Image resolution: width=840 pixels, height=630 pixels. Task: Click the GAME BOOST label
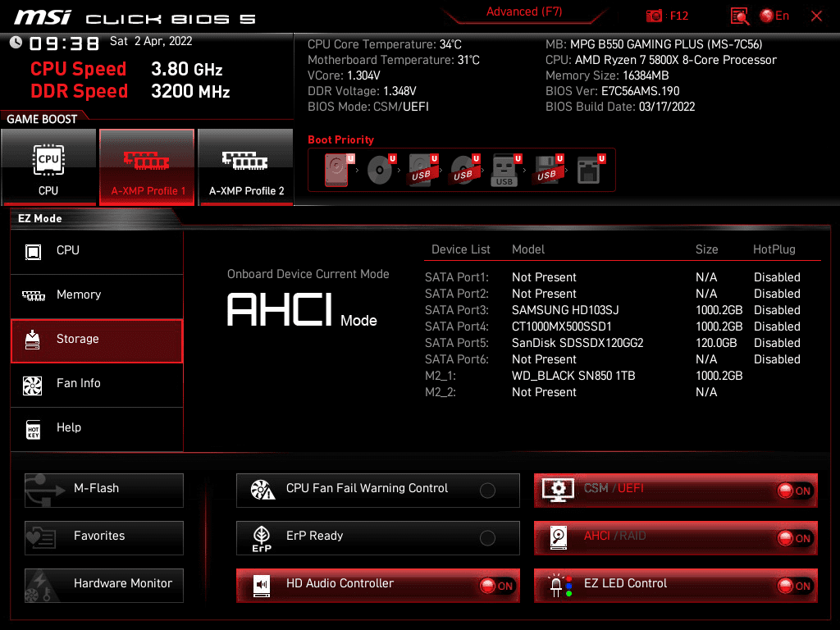pos(42,119)
